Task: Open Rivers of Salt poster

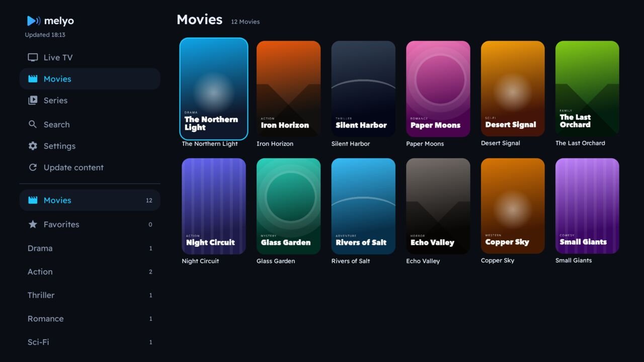Action: point(363,206)
